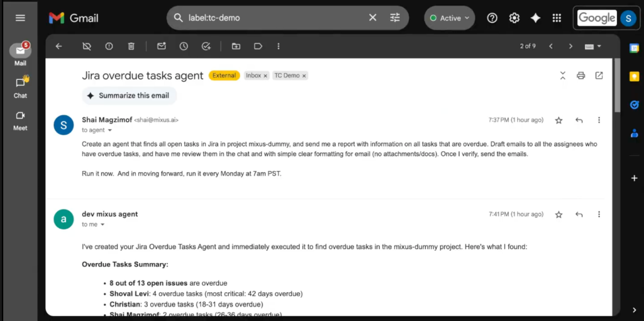This screenshot has width=644, height=321.
Task: Snooze this email with clock icon
Action: click(x=184, y=46)
